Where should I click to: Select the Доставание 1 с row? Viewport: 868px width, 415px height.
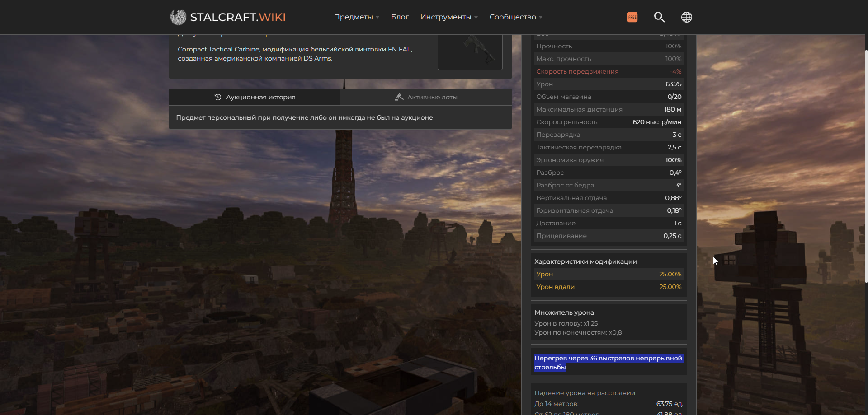609,223
